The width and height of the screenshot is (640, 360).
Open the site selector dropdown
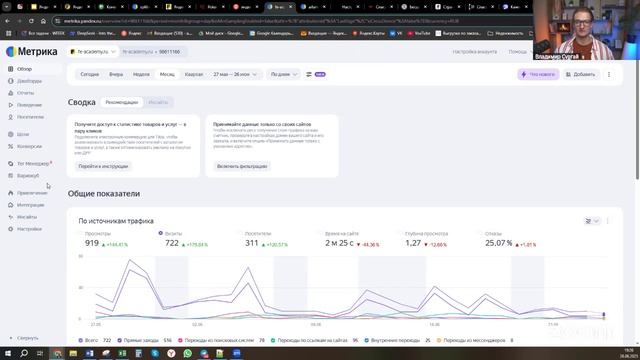pyautogui.click(x=93, y=52)
